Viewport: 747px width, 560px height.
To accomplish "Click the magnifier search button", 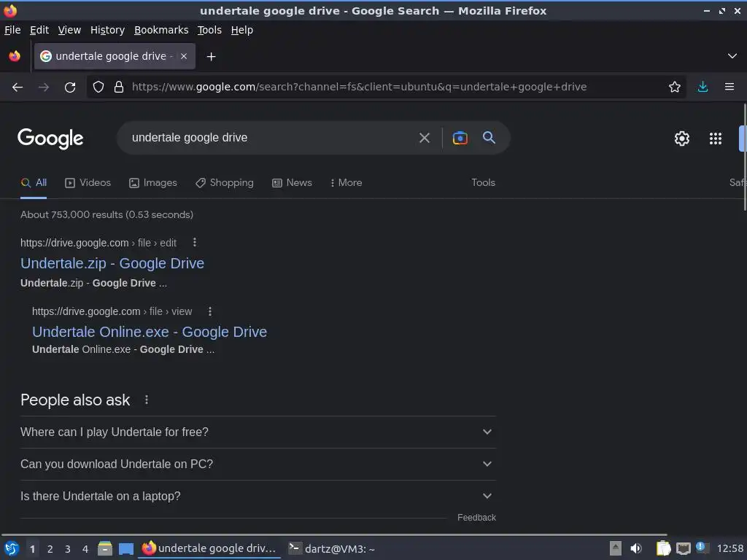I will [489, 138].
